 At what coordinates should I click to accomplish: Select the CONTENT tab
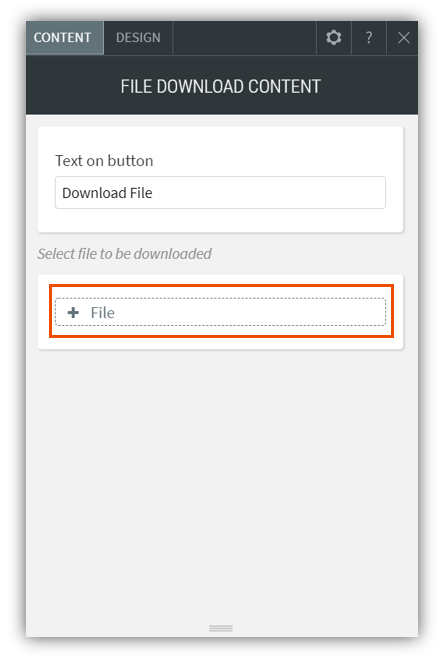64,38
